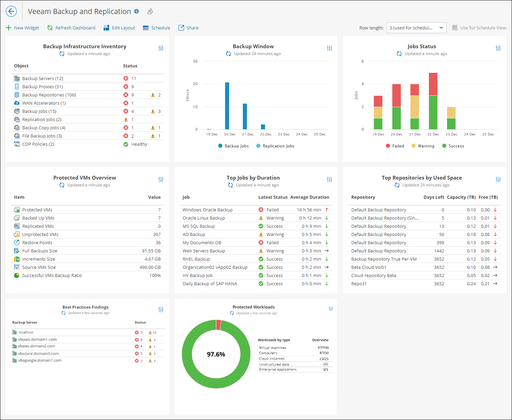Select Oracle Linux Backup job
Viewport: 512px width, 420px height.
tap(255, 218)
